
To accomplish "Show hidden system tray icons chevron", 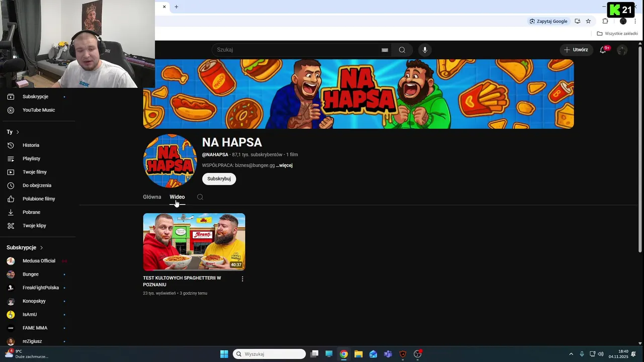I will (571, 354).
